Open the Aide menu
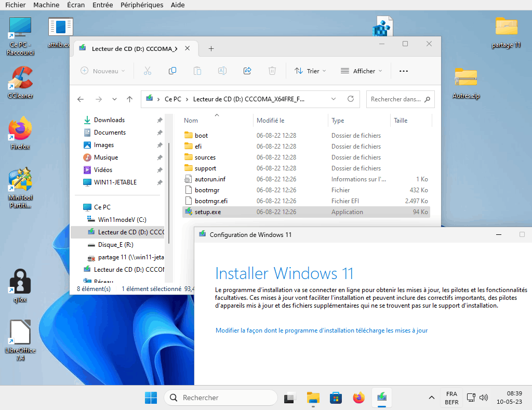Screen dimensions: 532x410 (178, 5)
